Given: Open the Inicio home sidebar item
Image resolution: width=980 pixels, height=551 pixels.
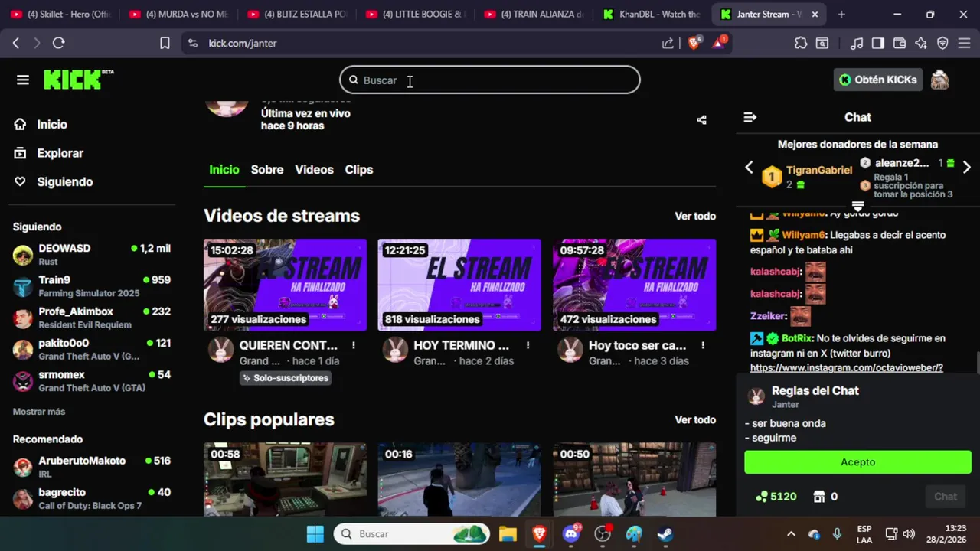Looking at the screenshot, I should tap(52, 124).
